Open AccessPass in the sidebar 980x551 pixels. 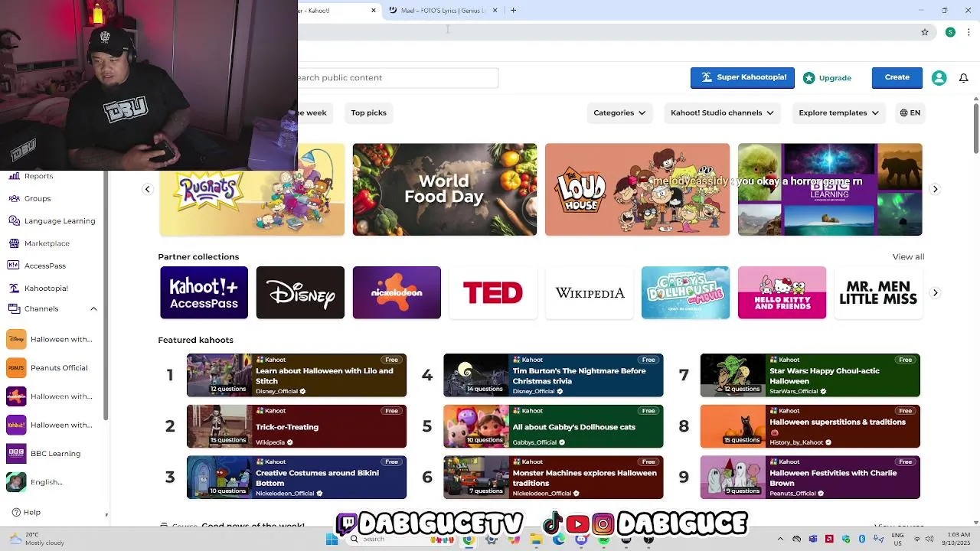[x=44, y=266]
